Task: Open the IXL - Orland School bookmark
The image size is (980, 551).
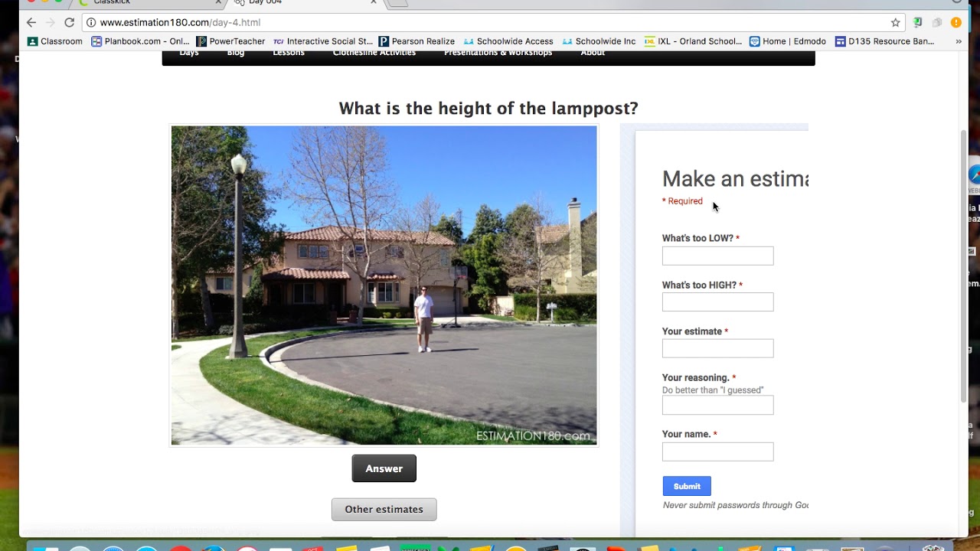Action: (693, 41)
